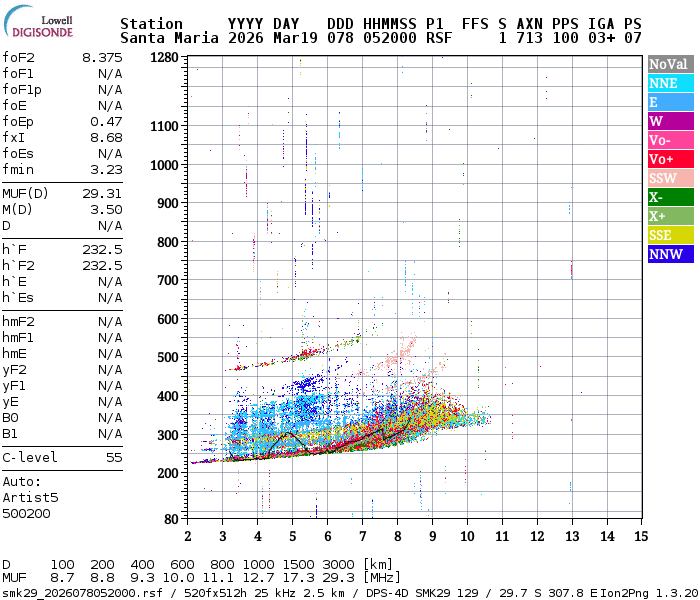Click the fxI value 8.68
This screenshot has height=600, width=700.
[106, 138]
